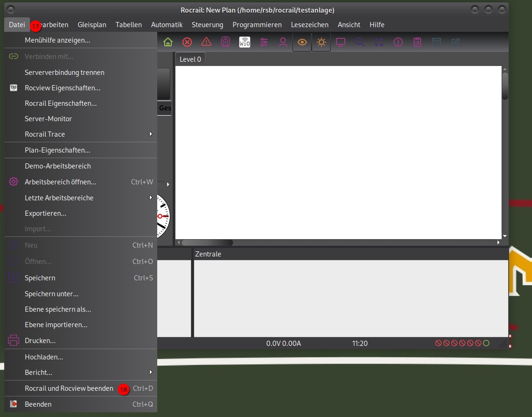Click the pink user profile icon
The width and height of the screenshot is (532, 417).
pos(283,42)
